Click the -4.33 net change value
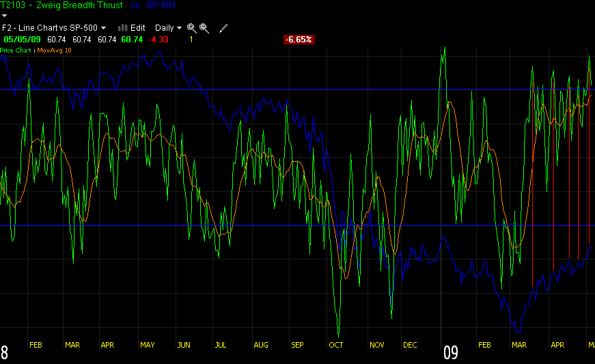Viewport: 595px width, 364px height. tap(158, 40)
